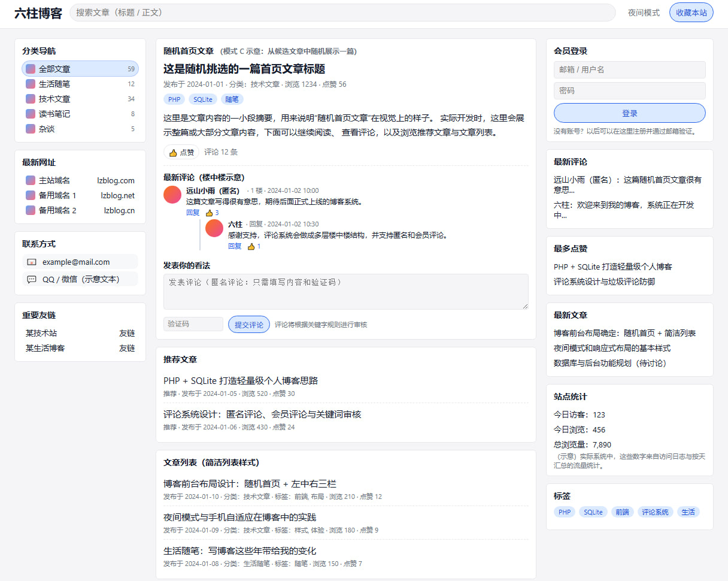Viewport: 728px width, 581px height.
Task: Click the 收藏本站 button in the header
Action: [x=691, y=12]
